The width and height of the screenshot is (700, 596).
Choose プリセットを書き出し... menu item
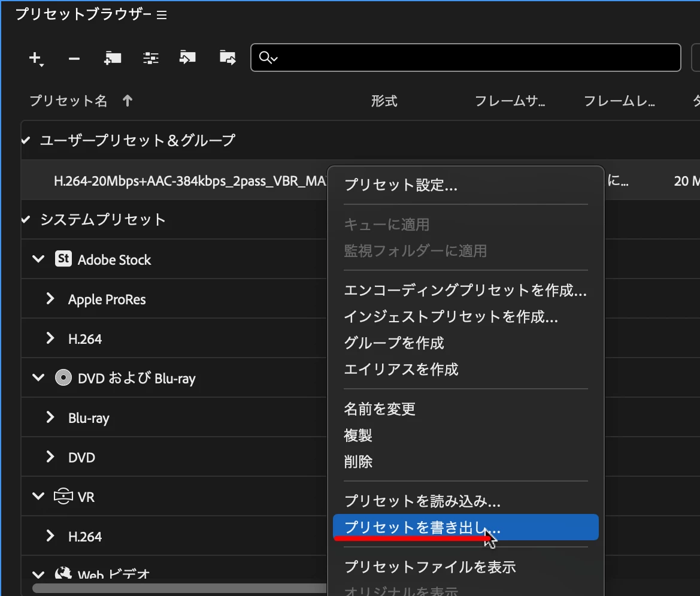click(x=466, y=527)
